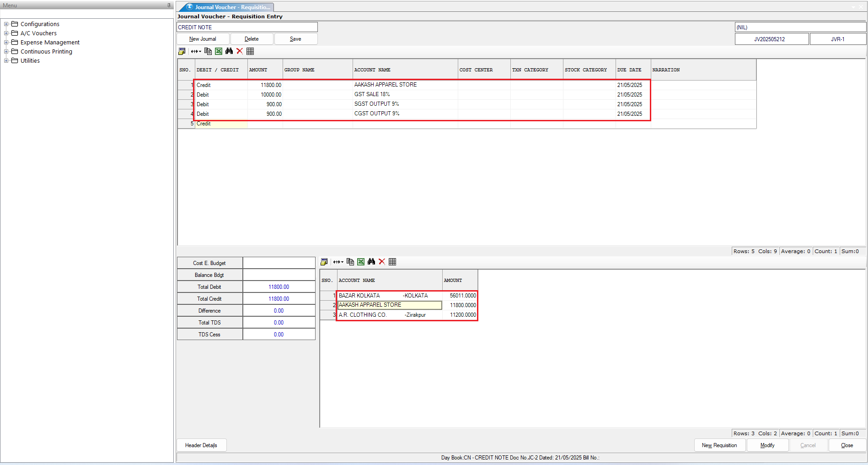
Task: Click the copy icon in the upper grid toolbar
Action: pyautogui.click(x=208, y=51)
